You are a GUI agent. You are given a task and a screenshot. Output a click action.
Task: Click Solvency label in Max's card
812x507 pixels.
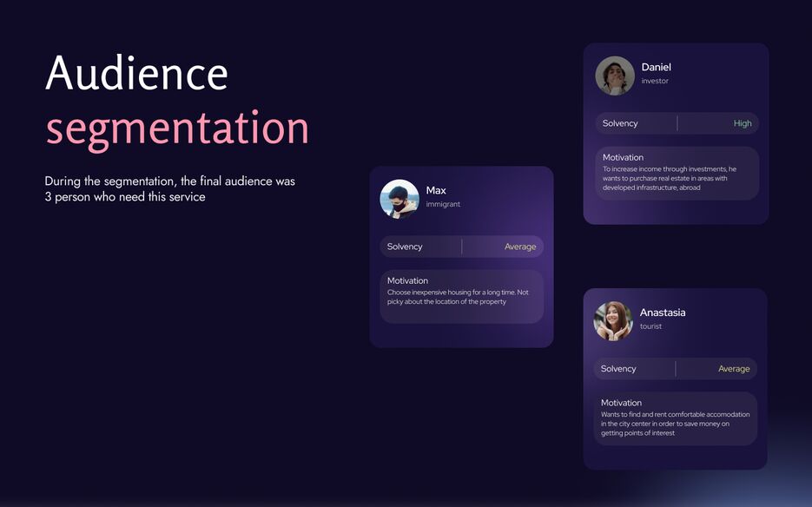tap(405, 247)
